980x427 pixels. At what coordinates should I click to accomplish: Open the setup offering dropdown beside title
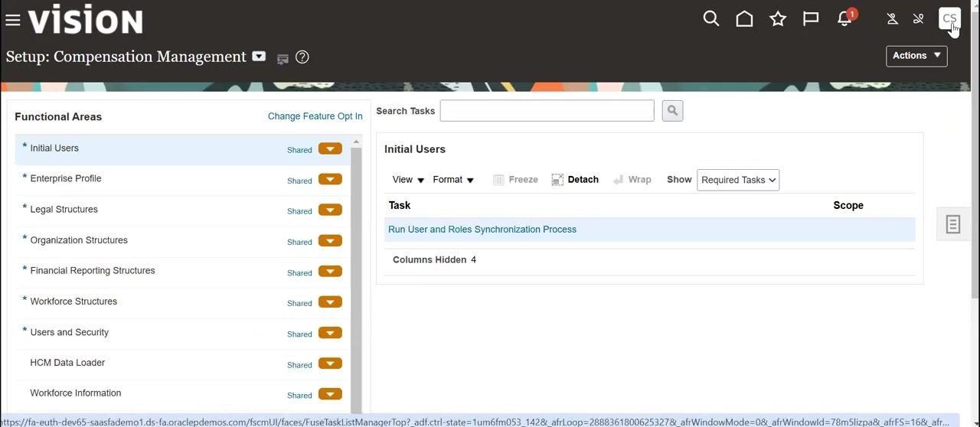(x=259, y=56)
